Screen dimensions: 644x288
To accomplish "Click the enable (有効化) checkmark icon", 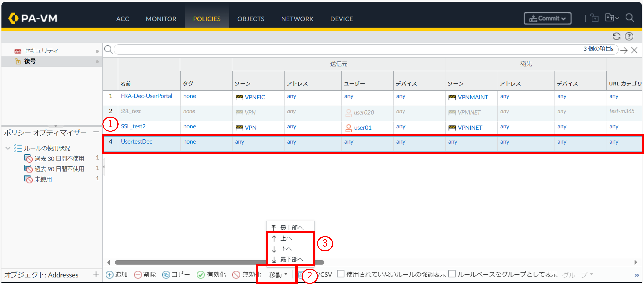I will 201,275.
